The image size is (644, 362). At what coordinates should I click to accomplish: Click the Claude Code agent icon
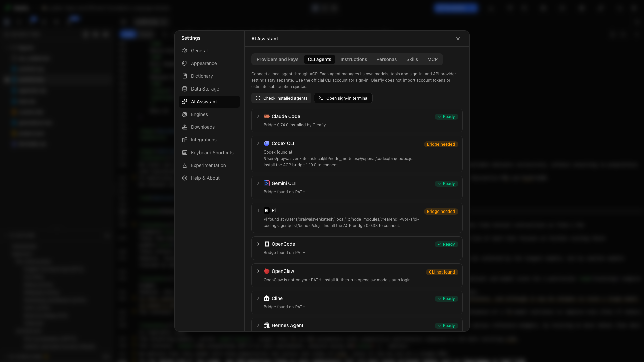coord(267,116)
